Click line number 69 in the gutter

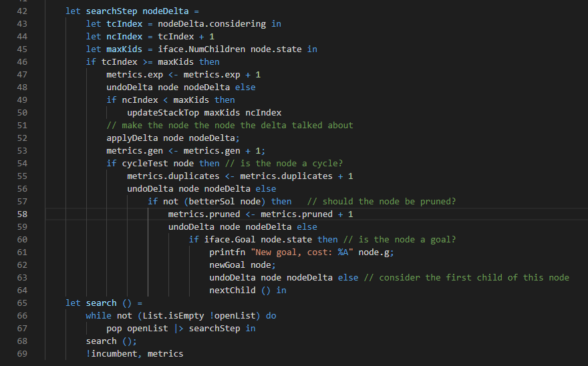tap(21, 354)
